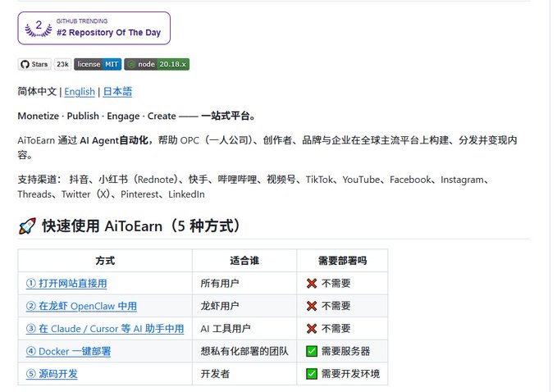
Task: Select the 想私有化部署的团队 cell
Action: (244, 351)
